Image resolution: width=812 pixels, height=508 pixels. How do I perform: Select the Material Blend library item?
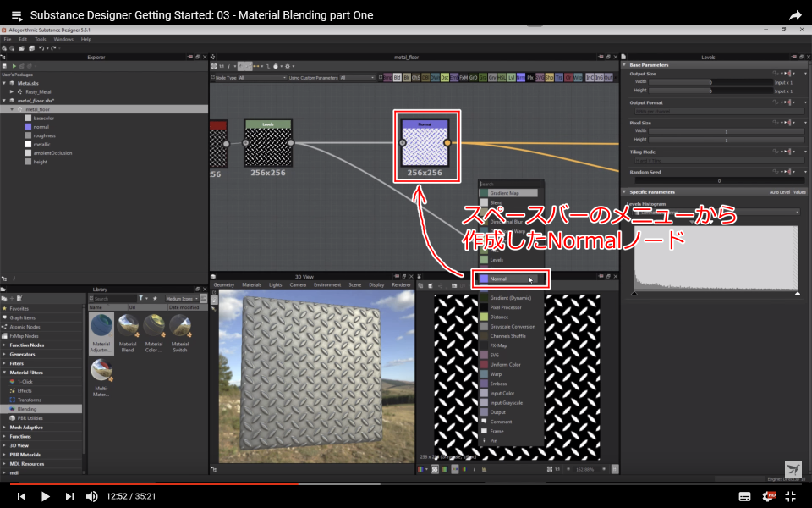pos(128,334)
